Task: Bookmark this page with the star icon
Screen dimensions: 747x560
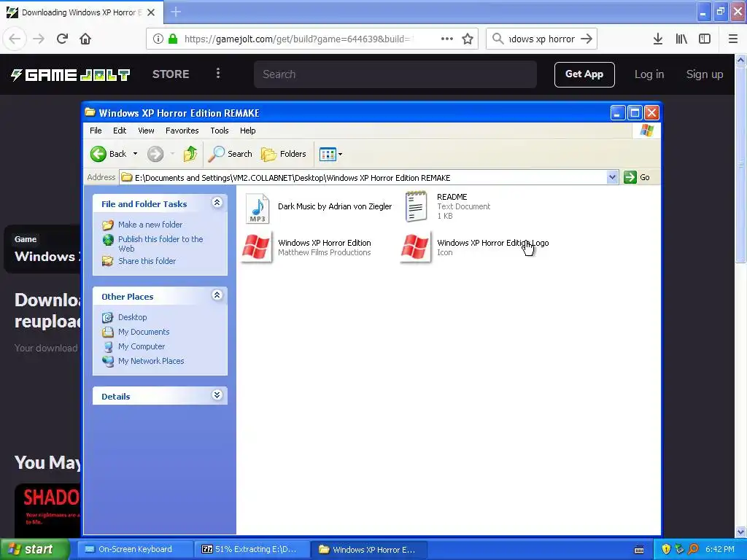Action: tap(468, 39)
